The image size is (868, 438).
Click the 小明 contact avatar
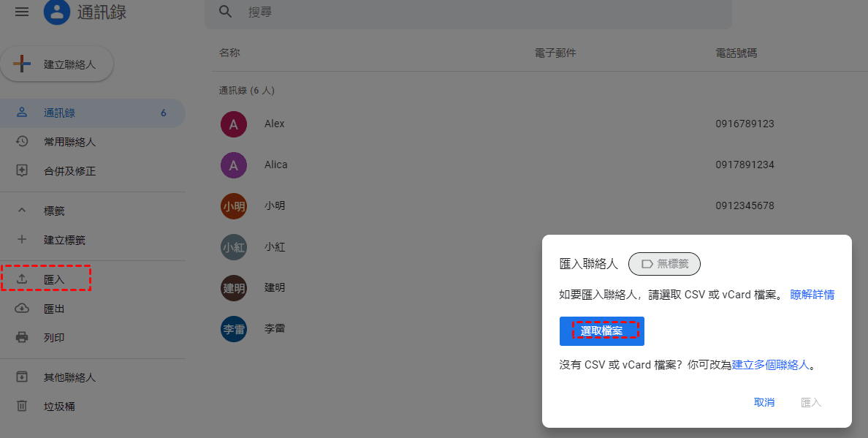point(233,206)
